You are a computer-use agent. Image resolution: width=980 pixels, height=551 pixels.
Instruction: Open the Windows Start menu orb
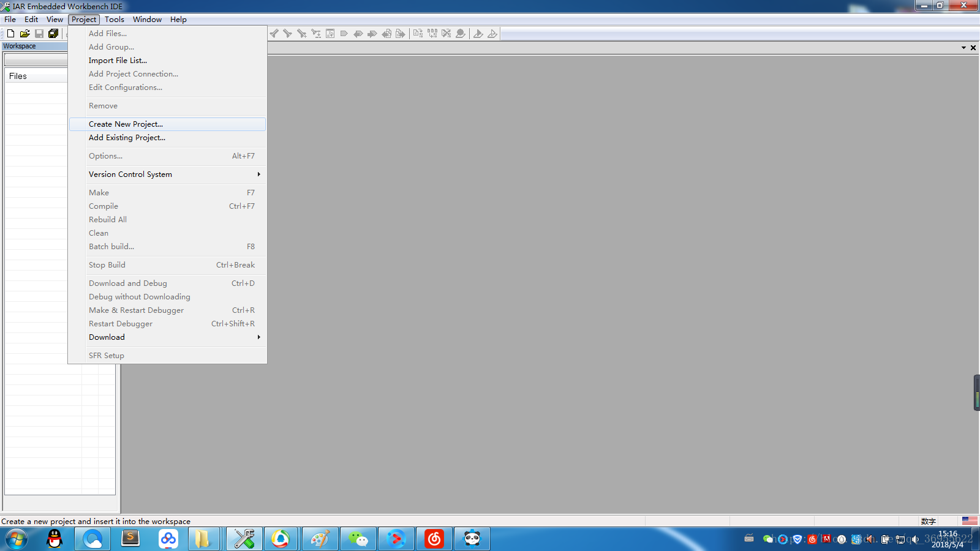[17, 539]
